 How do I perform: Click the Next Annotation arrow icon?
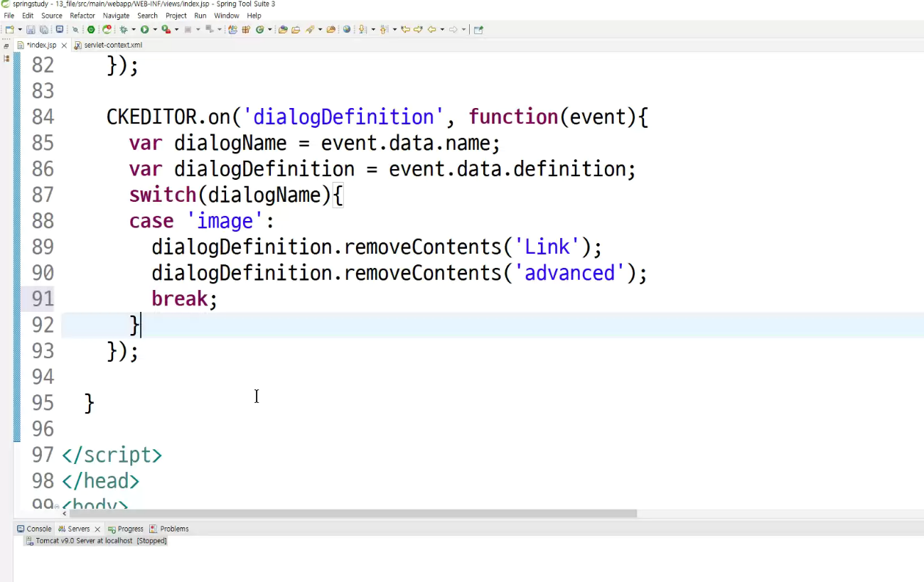coord(362,30)
